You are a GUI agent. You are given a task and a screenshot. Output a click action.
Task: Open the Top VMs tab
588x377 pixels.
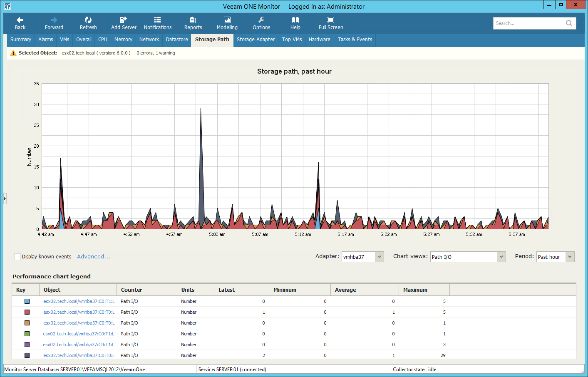[292, 40]
